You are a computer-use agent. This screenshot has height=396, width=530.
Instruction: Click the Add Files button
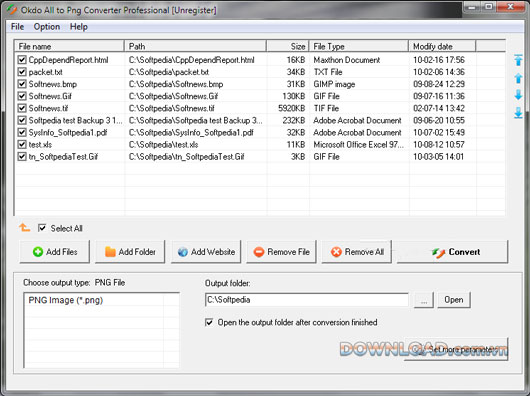point(55,252)
